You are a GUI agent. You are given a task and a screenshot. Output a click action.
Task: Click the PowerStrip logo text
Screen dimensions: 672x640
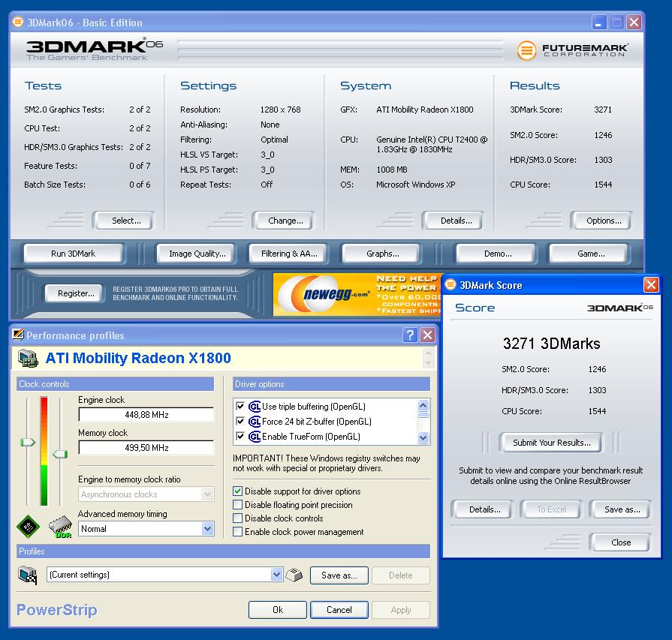tap(56, 609)
